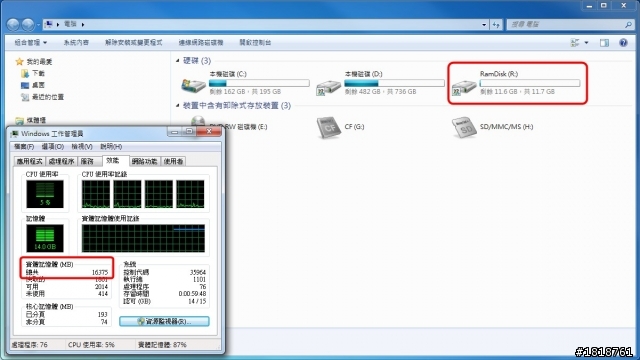The height and width of the screenshot is (360, 640).
Task: Minimize the Task Manager window
Action: click(174, 131)
